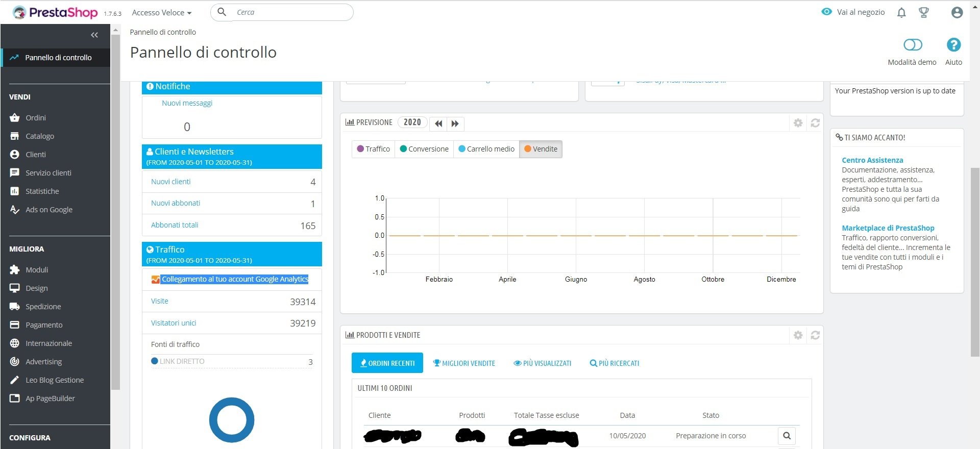Open Accesso Veloce dropdown menu
The image size is (980, 449).
162,13
